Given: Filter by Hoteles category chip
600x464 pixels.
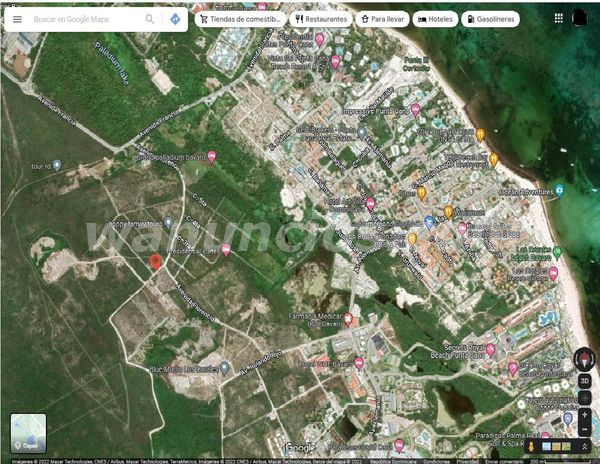Looking at the screenshot, I should click(x=435, y=19).
